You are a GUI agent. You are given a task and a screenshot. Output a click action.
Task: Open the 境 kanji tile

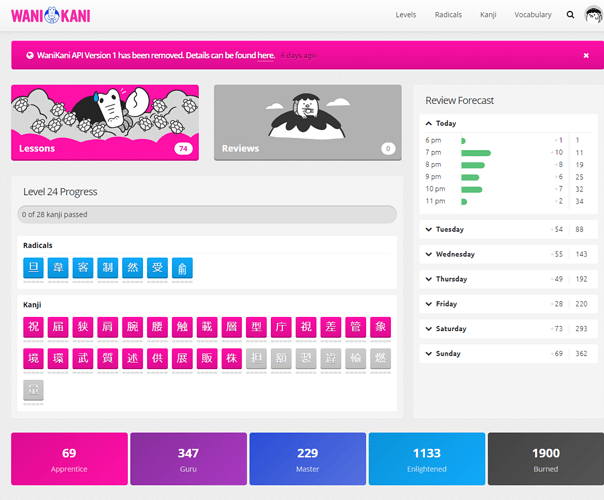34,359
